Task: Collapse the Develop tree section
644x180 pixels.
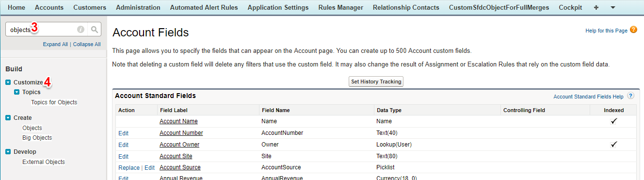Action: [x=8, y=152]
